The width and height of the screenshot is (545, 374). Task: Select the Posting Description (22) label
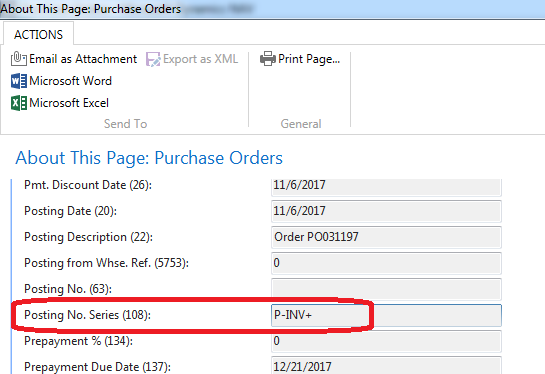[88, 237]
